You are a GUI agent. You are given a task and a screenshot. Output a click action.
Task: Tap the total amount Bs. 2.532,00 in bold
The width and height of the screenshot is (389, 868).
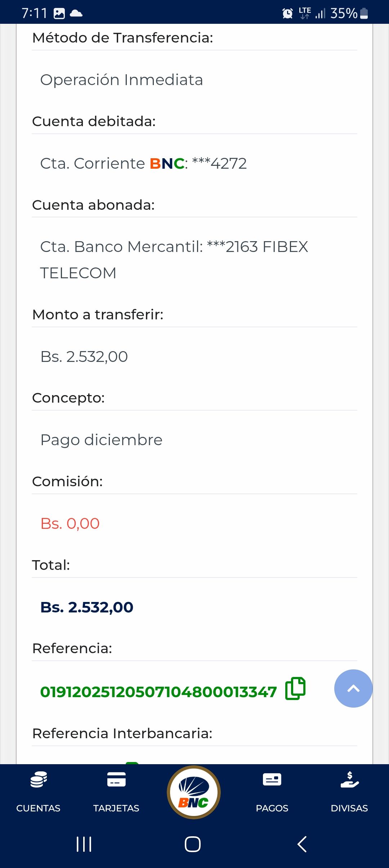(x=87, y=607)
